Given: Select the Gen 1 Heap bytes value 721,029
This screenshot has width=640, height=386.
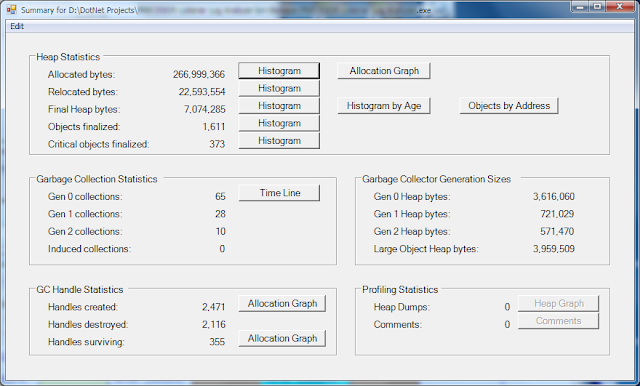Looking at the screenshot, I should [x=557, y=214].
